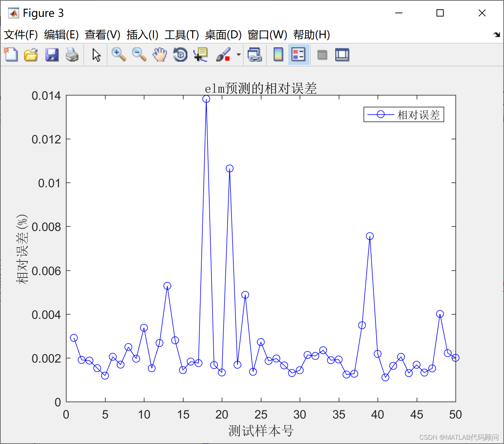Print the figure using the Print icon
504x444 pixels.
[x=73, y=55]
